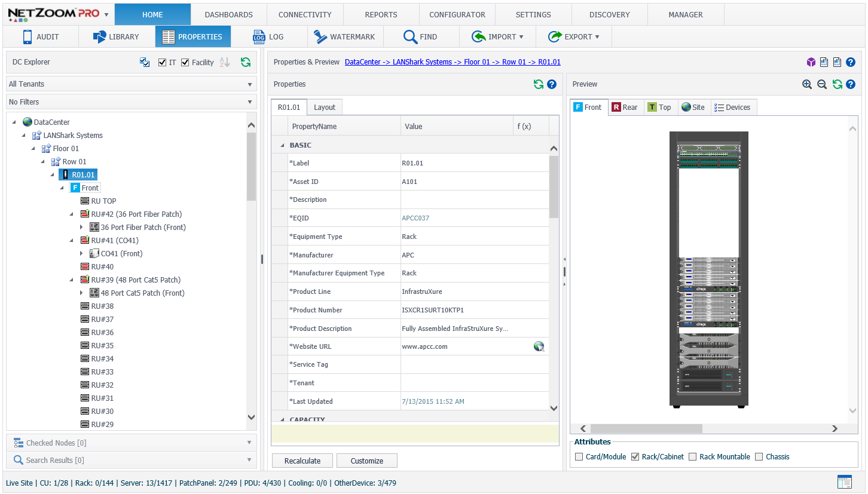
Task: Click the breadcrumb path link to R01.01
Action: click(x=453, y=62)
